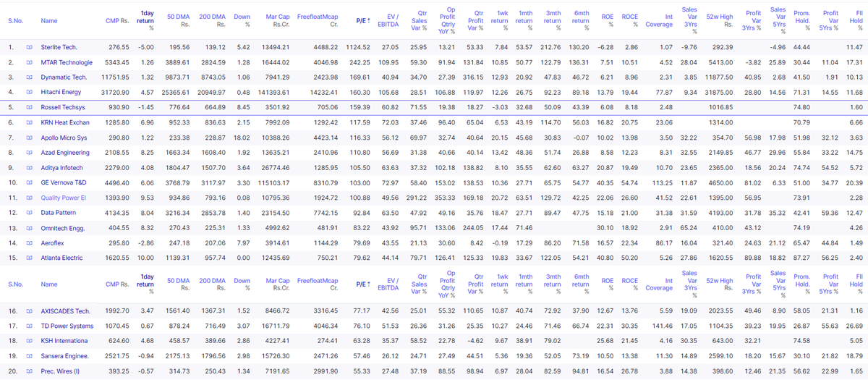Click the book icon for Hitachi Energy
This screenshot has height=380, width=868.
30,92
